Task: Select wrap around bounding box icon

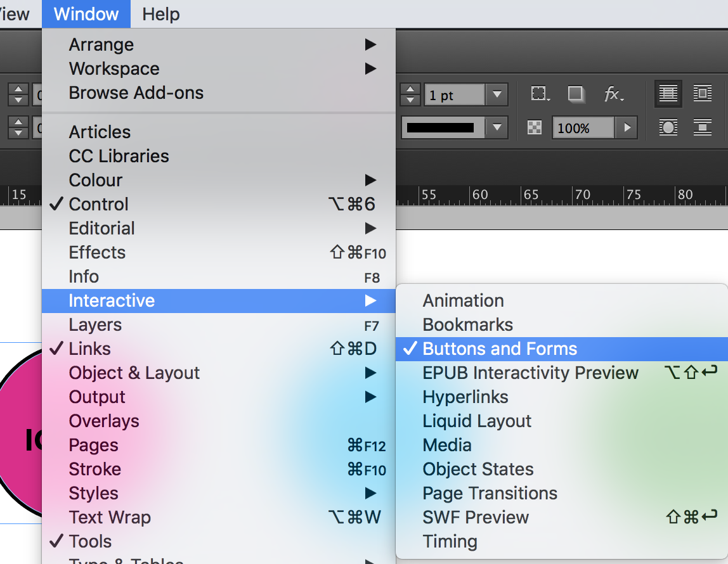Action: [x=702, y=94]
